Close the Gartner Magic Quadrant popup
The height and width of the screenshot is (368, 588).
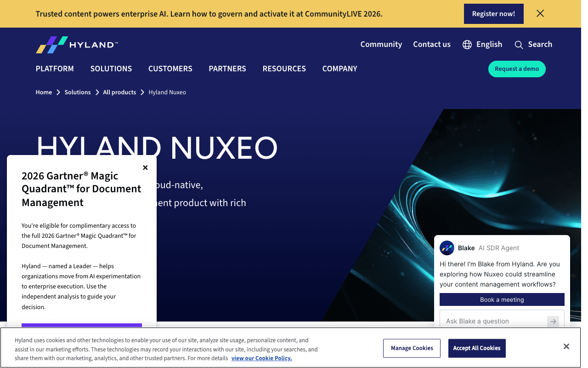coord(145,168)
